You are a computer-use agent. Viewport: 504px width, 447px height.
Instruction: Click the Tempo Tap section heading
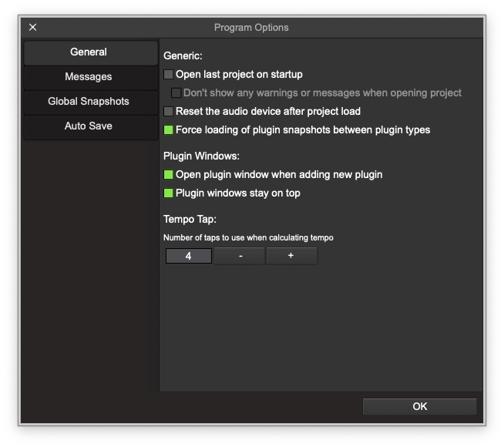[x=190, y=220]
